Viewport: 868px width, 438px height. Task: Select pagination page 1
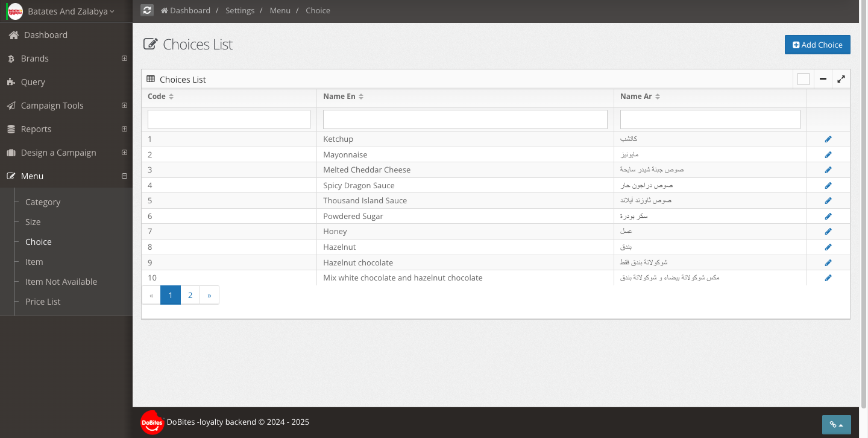171,295
